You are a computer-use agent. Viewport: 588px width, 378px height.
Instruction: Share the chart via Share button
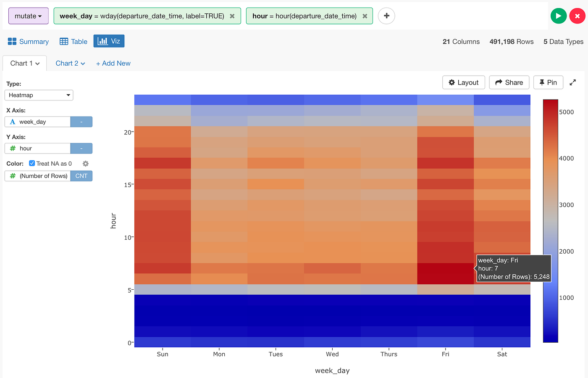(x=509, y=82)
